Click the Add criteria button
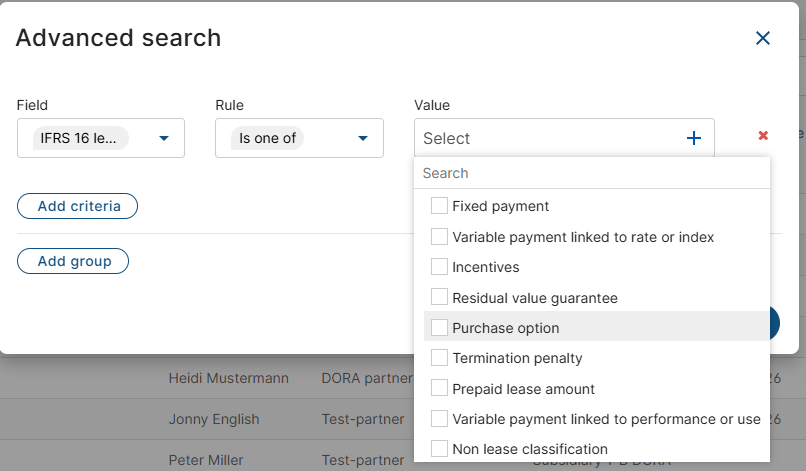Screen dimensions: 806x471 (77, 206)
